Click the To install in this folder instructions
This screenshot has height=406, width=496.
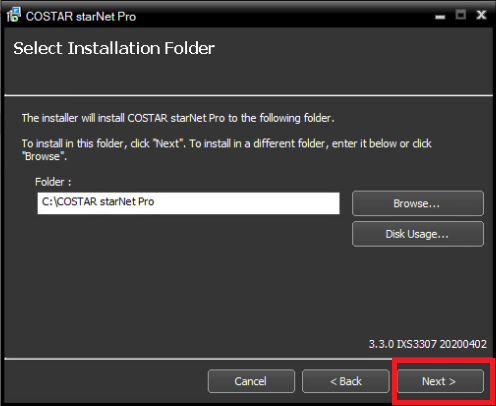pyautogui.click(x=227, y=150)
